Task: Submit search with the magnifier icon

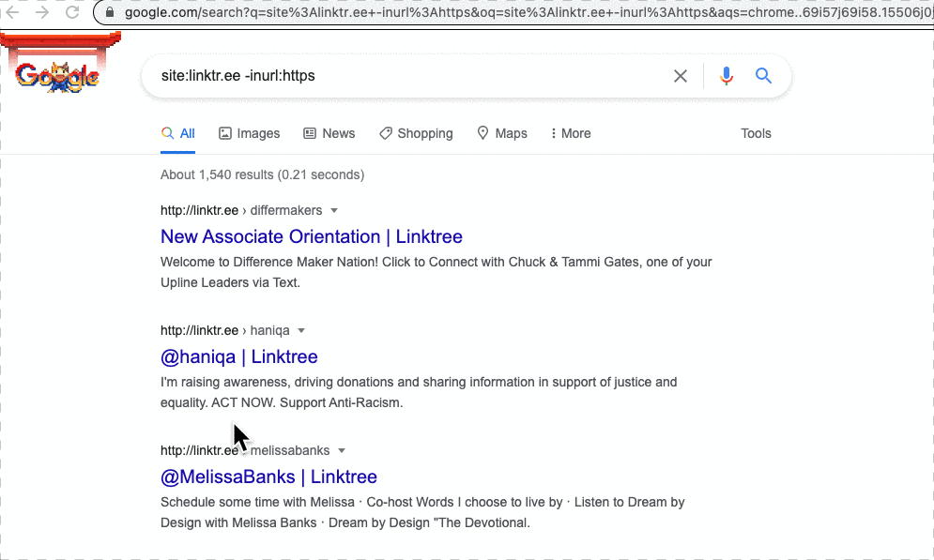Action: [x=764, y=76]
